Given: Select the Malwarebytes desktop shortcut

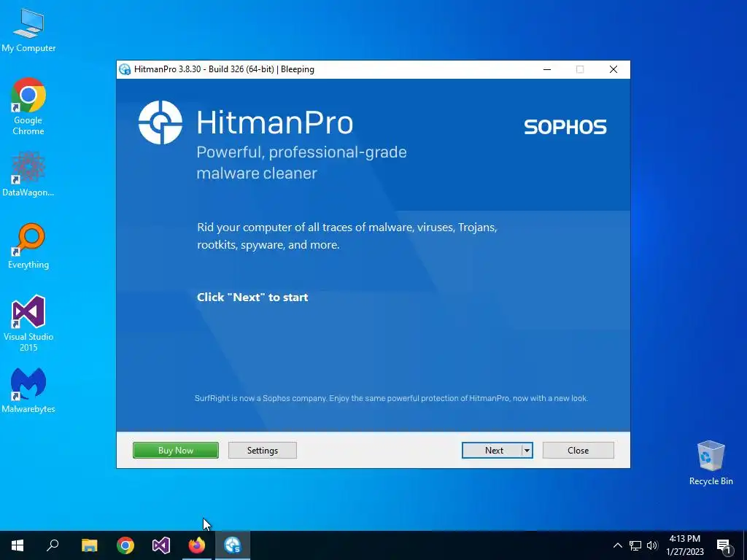Looking at the screenshot, I should pyautogui.click(x=28, y=391).
